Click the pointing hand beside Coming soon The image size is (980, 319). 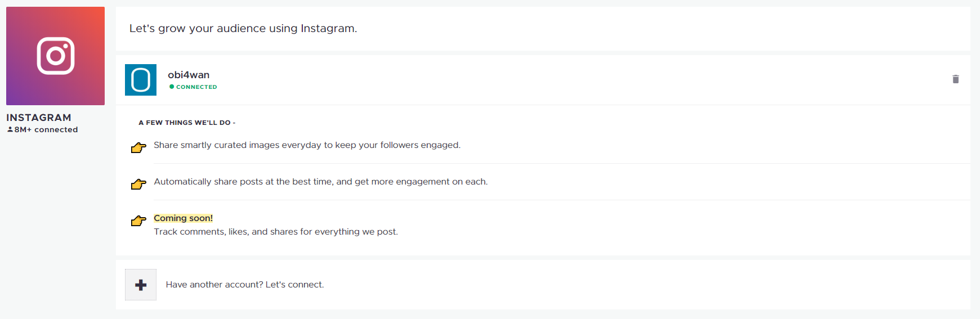(x=138, y=221)
